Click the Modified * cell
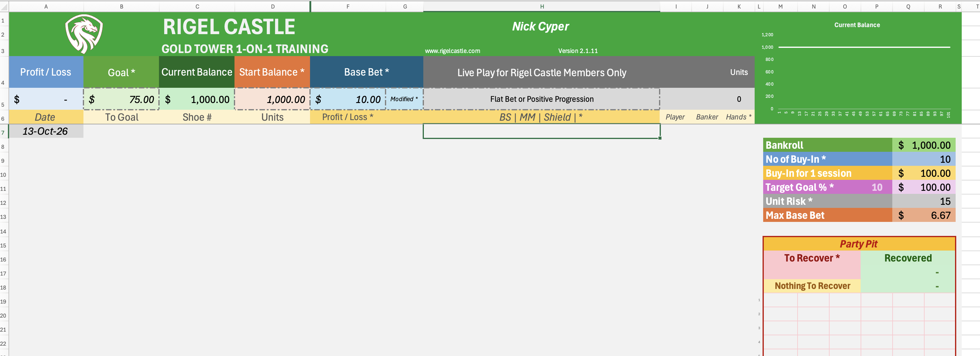This screenshot has height=356, width=980. (404, 99)
